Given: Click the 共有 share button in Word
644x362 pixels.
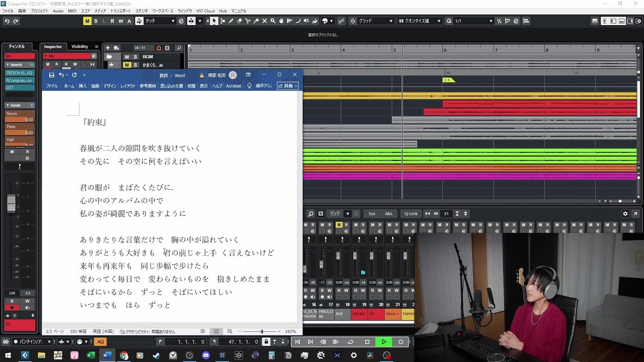Looking at the screenshot, I should (x=287, y=86).
